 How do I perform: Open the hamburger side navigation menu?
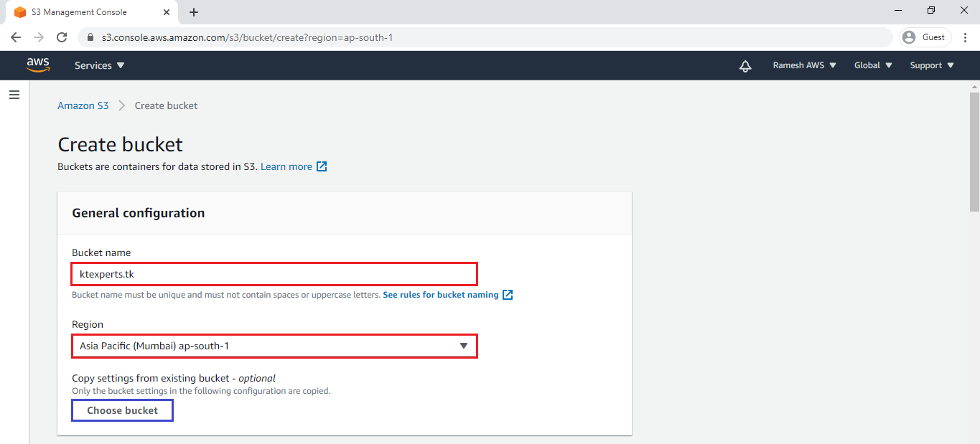point(14,95)
